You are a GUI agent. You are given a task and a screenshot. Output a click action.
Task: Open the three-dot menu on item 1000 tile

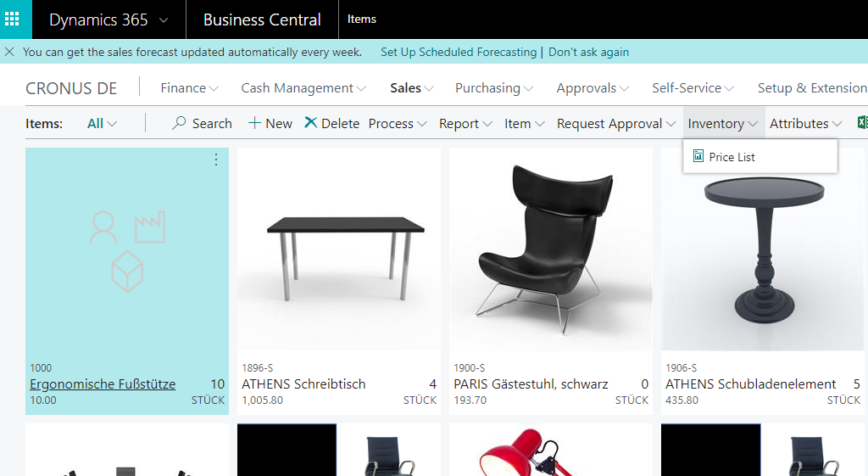(215, 160)
